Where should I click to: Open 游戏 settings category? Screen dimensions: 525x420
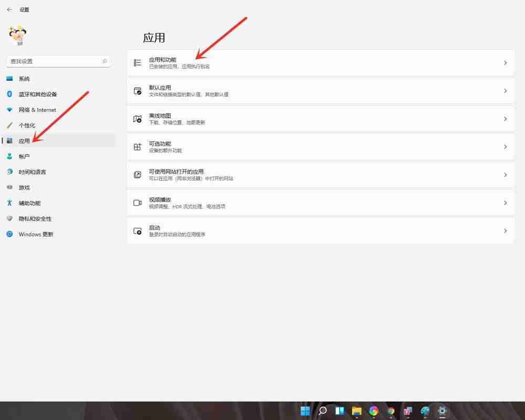(x=59, y=187)
